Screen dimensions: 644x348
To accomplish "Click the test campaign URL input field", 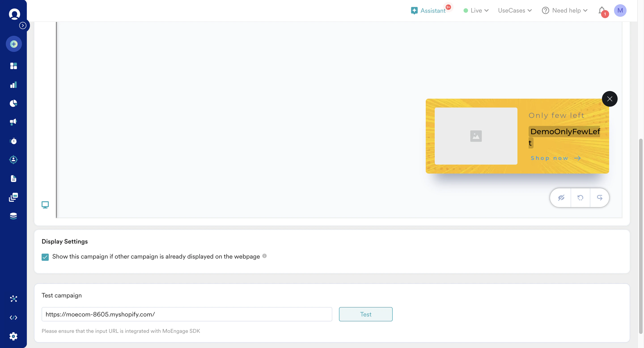I will tap(187, 314).
